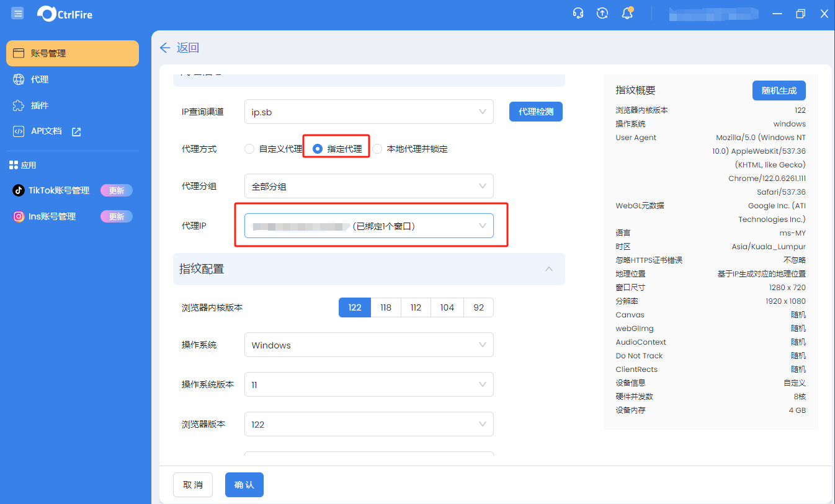Click the ms-MY language value
The width and height of the screenshot is (835, 504).
pyautogui.click(x=793, y=233)
